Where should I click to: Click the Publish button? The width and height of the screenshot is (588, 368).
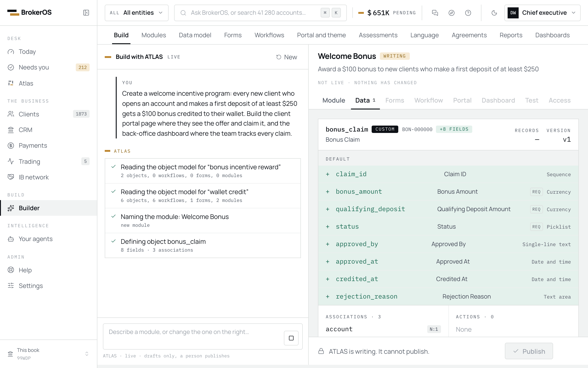click(529, 351)
